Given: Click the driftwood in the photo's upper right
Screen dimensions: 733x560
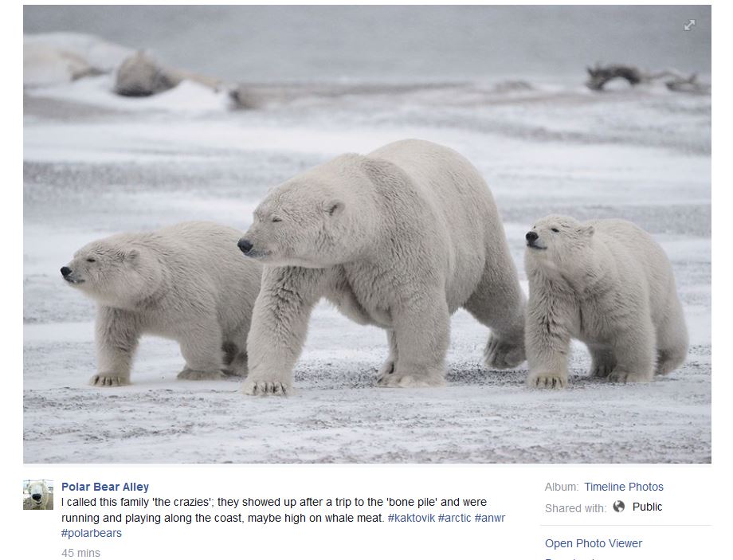Looking at the screenshot, I should (x=645, y=77).
